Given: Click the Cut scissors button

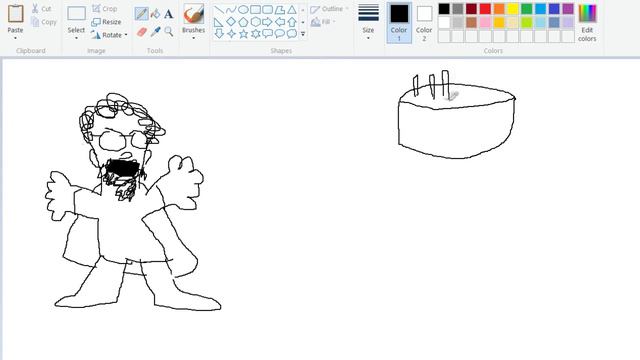Looking at the screenshot, I should click(41, 9).
